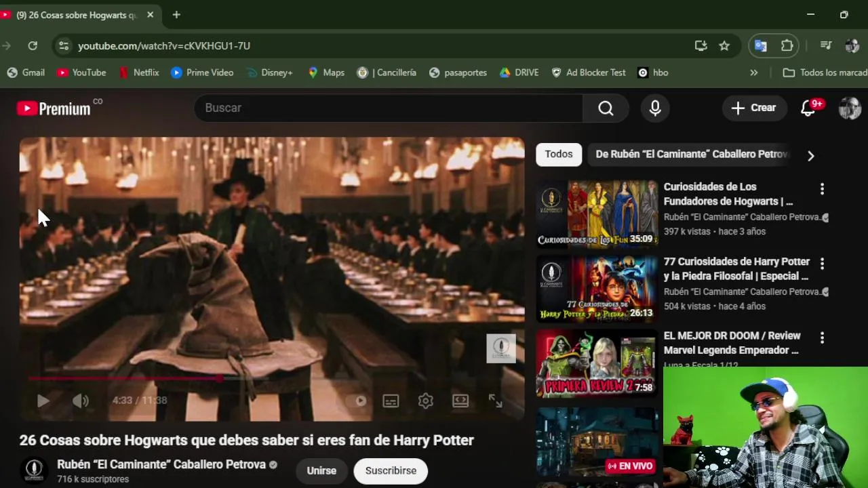
Task: Open the notifications bell
Action: coord(808,108)
